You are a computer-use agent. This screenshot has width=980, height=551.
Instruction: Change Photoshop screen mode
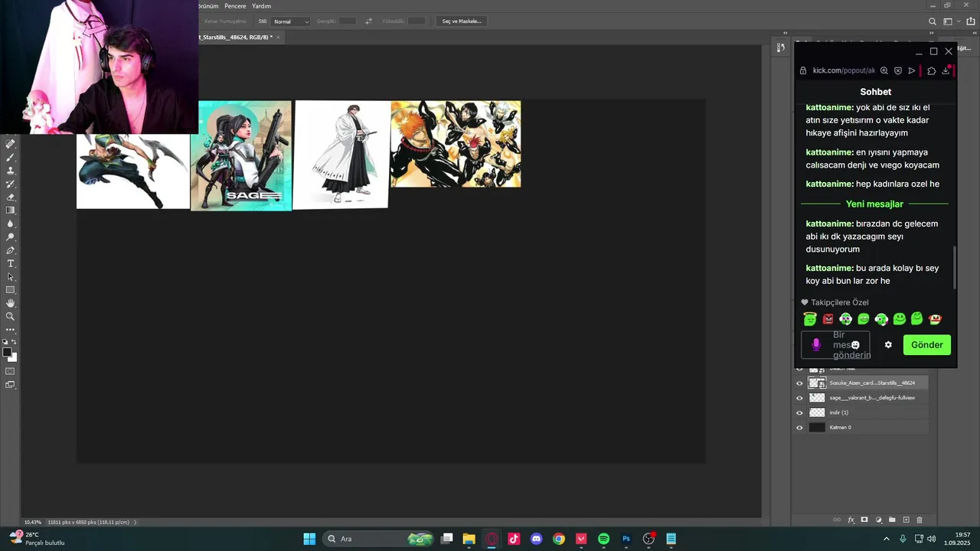(x=11, y=385)
